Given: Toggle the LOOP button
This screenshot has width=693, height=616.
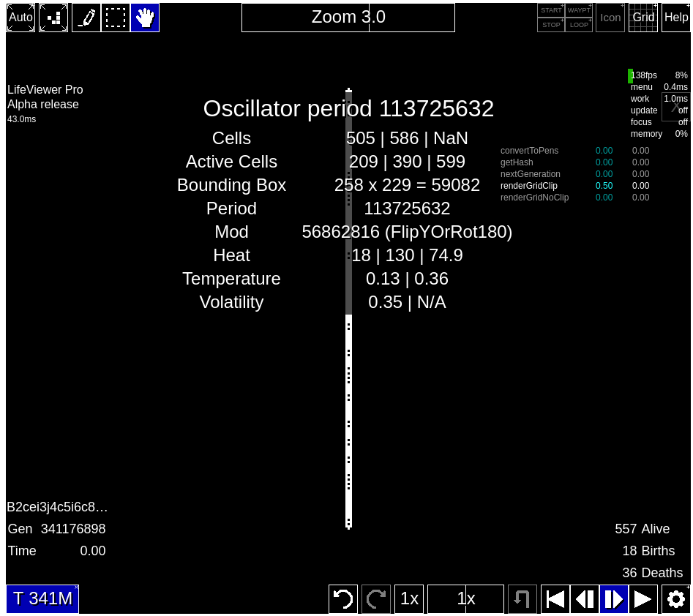Looking at the screenshot, I should click(x=579, y=25).
